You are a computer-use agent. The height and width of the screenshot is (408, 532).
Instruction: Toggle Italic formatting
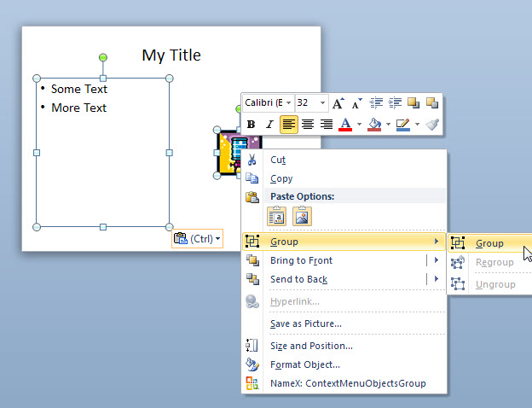269,125
